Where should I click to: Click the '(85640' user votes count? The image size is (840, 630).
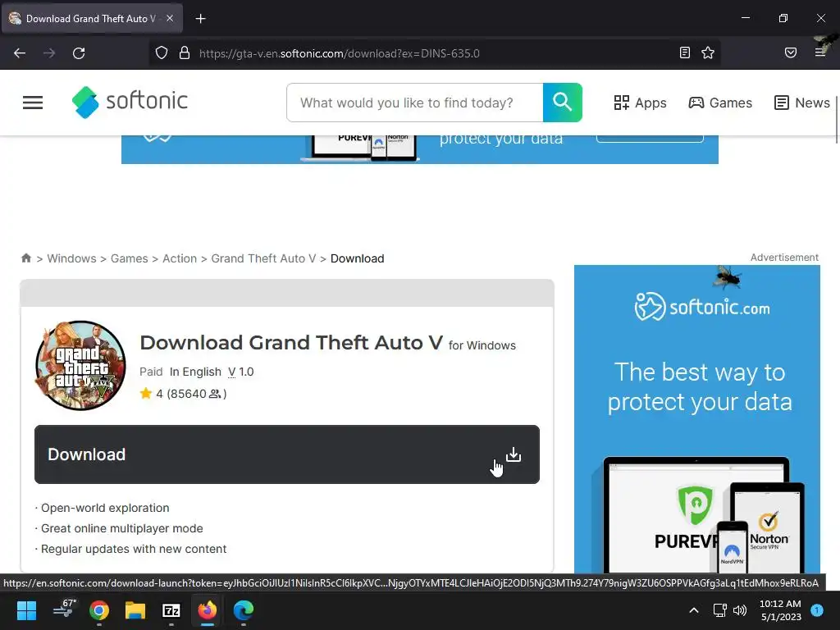pos(186,394)
